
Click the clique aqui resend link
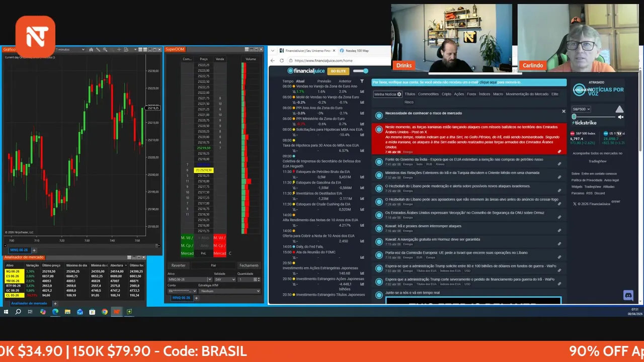(x=488, y=82)
